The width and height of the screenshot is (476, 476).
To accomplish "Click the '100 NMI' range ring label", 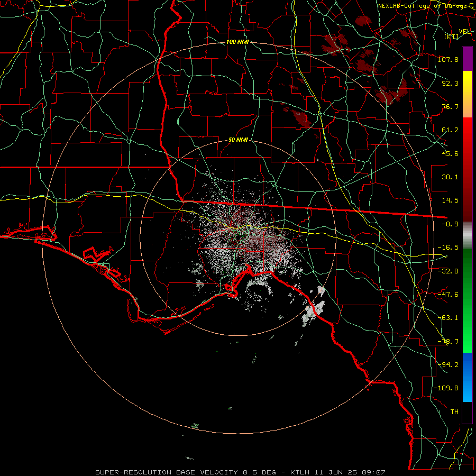I will pos(237,42).
